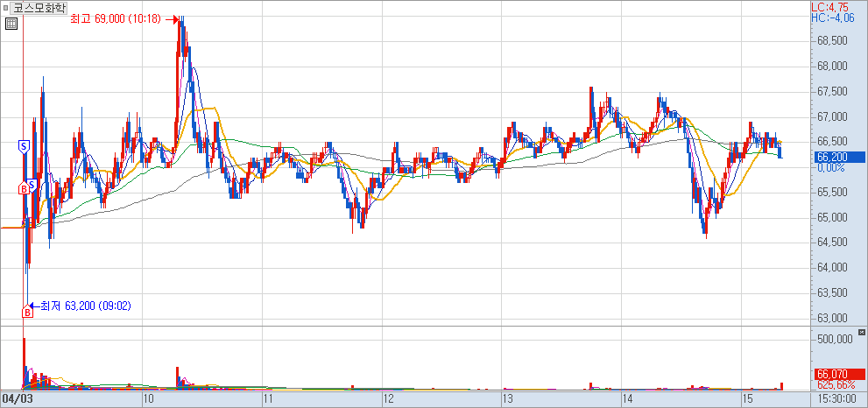Click the blue S marker beside the red B
868x408 pixels.
coord(32,185)
